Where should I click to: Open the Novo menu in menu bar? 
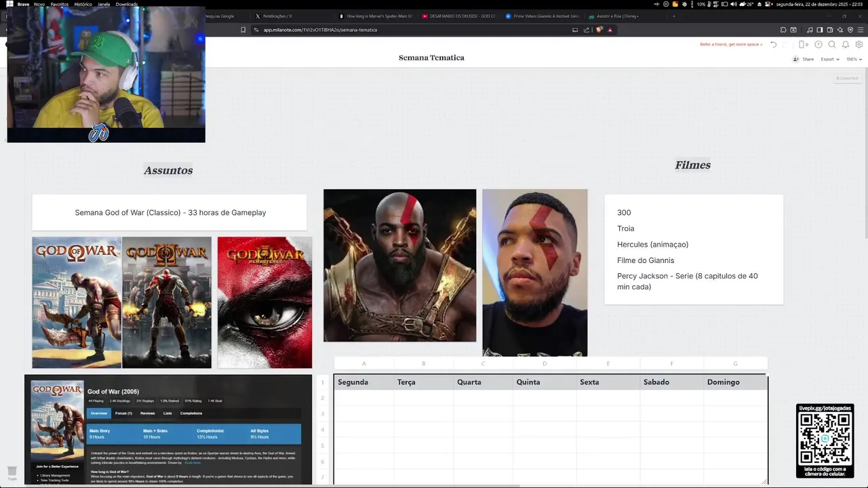point(39,4)
